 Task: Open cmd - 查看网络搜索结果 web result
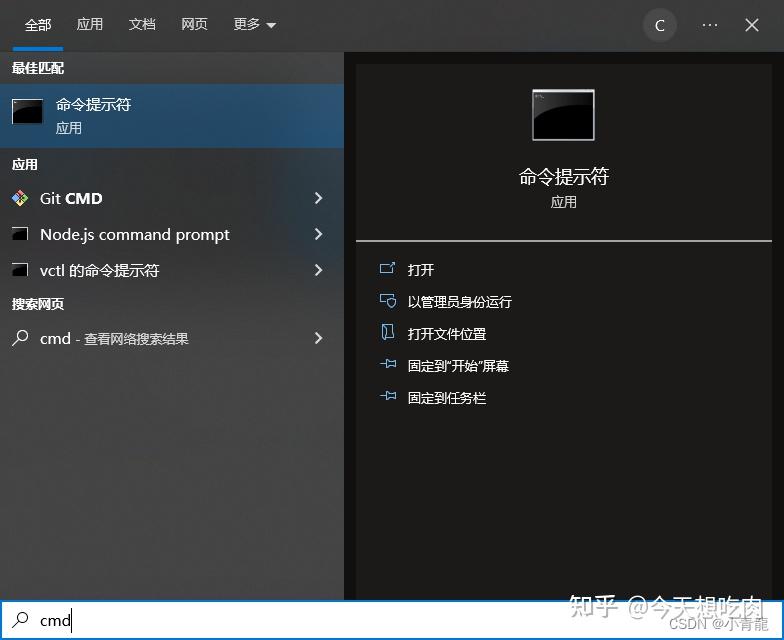click(x=172, y=338)
